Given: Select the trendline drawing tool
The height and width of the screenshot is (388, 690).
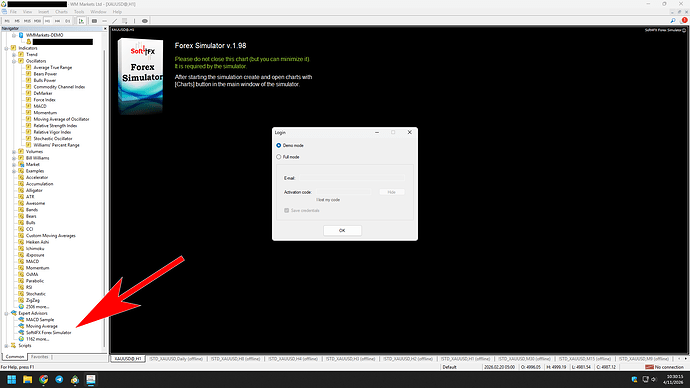Looking at the screenshot, I should pos(115,21).
